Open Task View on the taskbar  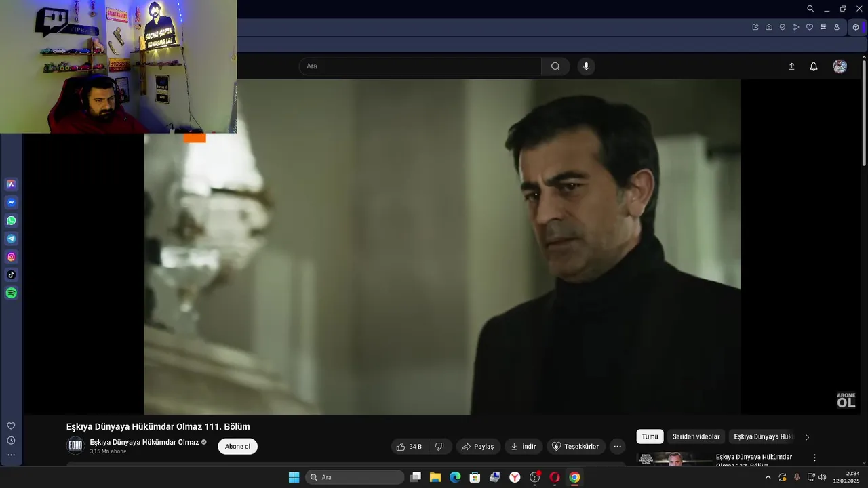tap(416, 477)
